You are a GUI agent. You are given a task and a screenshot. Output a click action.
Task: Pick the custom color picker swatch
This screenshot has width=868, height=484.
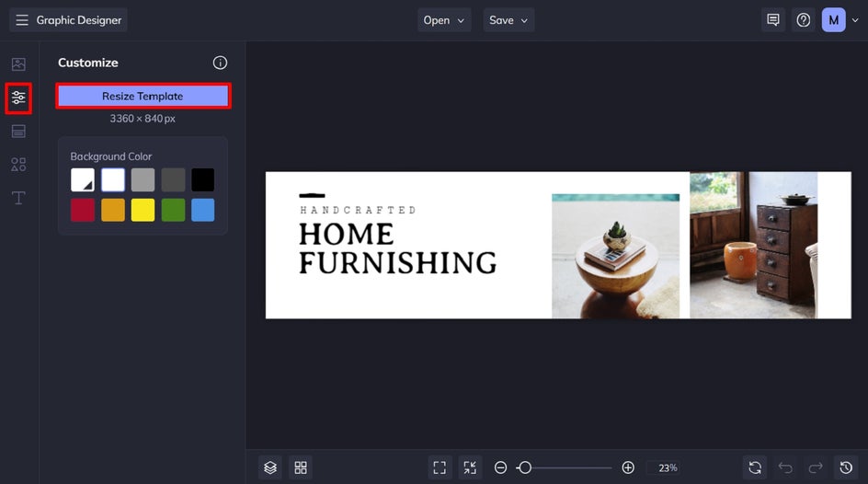click(x=83, y=180)
